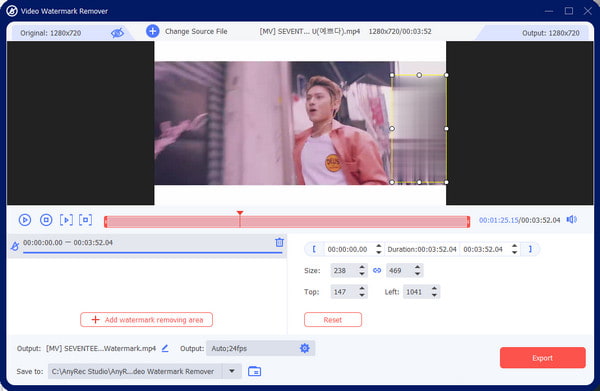Click the Original: 1280x720 label
The height and width of the screenshot is (391, 600).
[51, 33]
